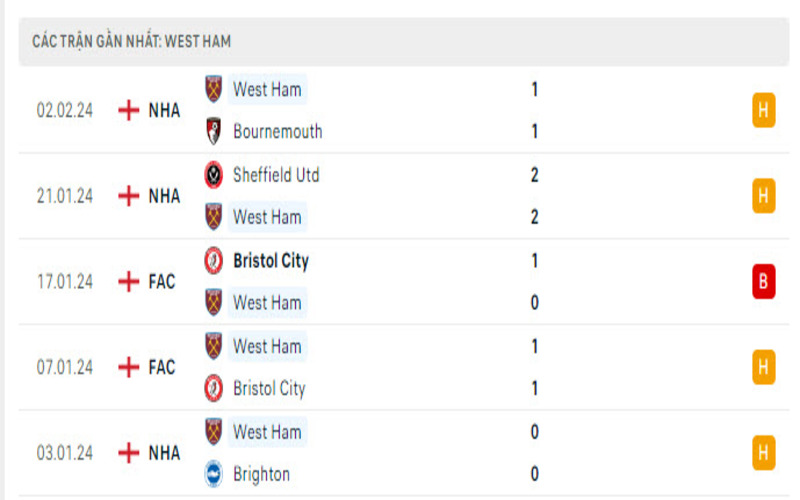This screenshot has height=500, width=800.
Task: Click H result badge for Sheffield Utd match
Action: (x=764, y=196)
